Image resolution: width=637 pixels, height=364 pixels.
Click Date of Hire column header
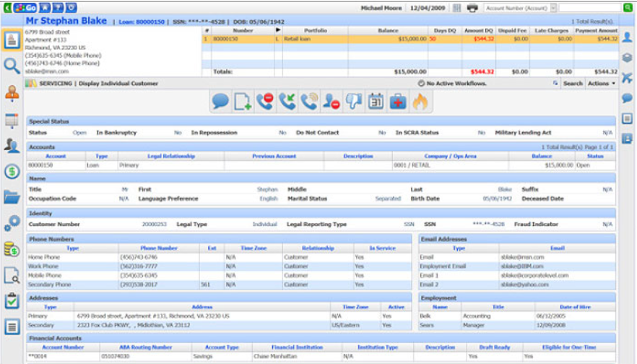point(575,307)
